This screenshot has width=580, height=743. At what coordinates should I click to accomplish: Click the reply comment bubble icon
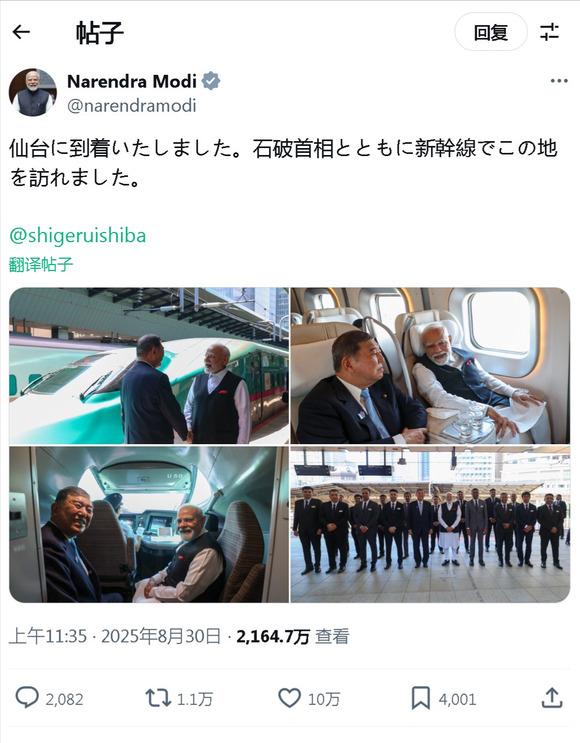point(27,698)
